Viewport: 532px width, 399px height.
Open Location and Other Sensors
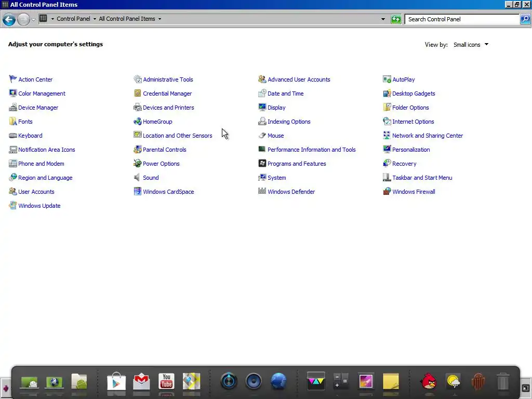click(178, 136)
